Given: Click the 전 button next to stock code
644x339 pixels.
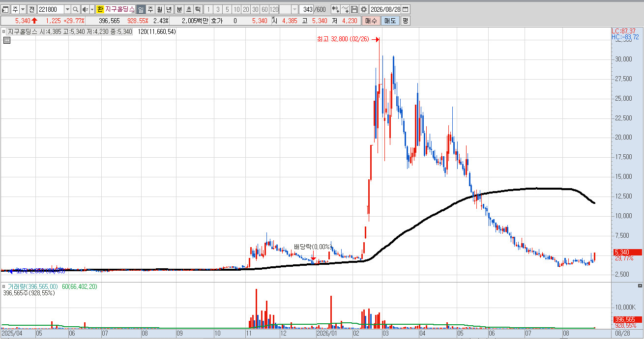Looking at the screenshot, I should coord(31,9).
